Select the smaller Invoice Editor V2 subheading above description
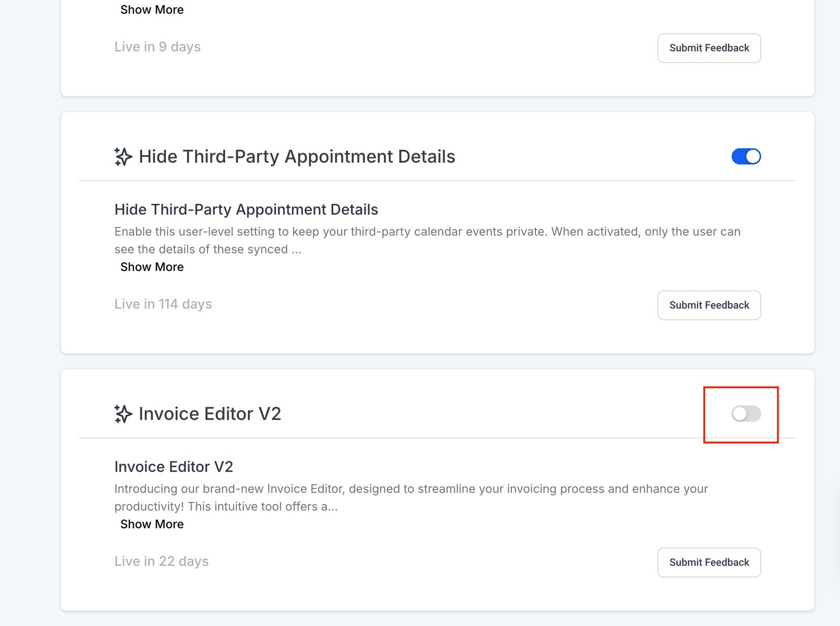The width and height of the screenshot is (840, 626). point(173,467)
